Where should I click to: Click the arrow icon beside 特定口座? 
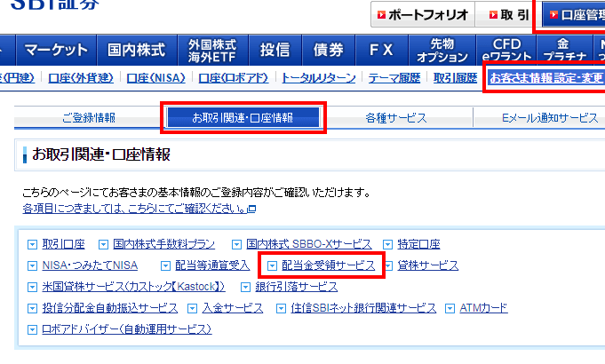click(388, 244)
